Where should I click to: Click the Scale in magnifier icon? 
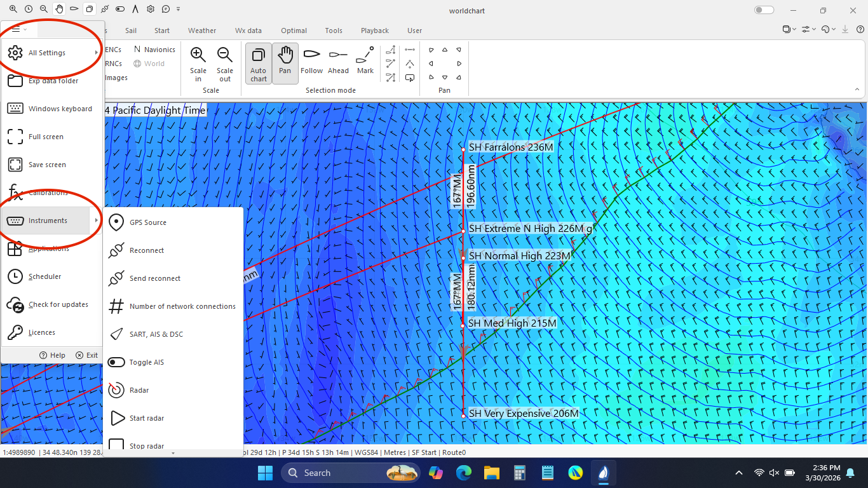[x=198, y=55]
